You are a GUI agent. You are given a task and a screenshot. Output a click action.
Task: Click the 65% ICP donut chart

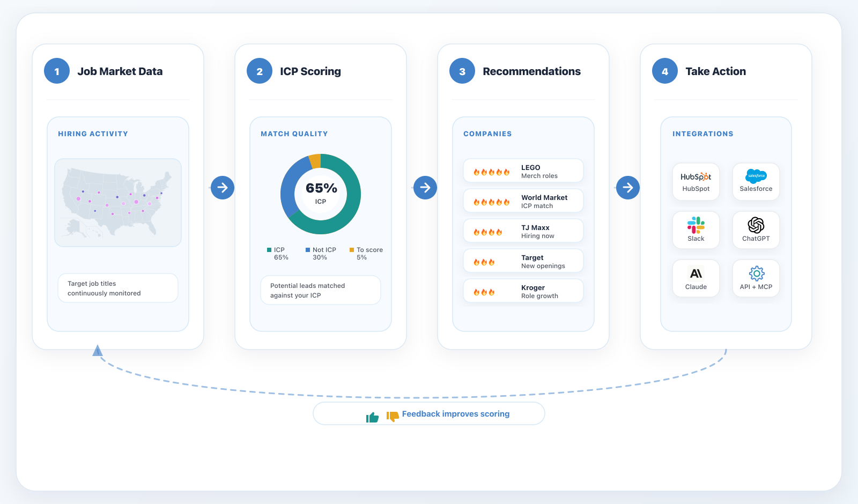[x=321, y=194]
